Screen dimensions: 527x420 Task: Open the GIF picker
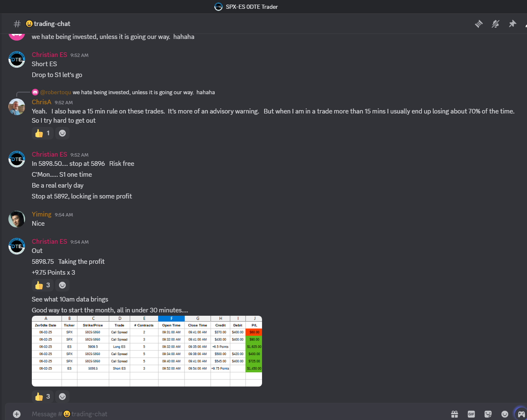pos(471,414)
